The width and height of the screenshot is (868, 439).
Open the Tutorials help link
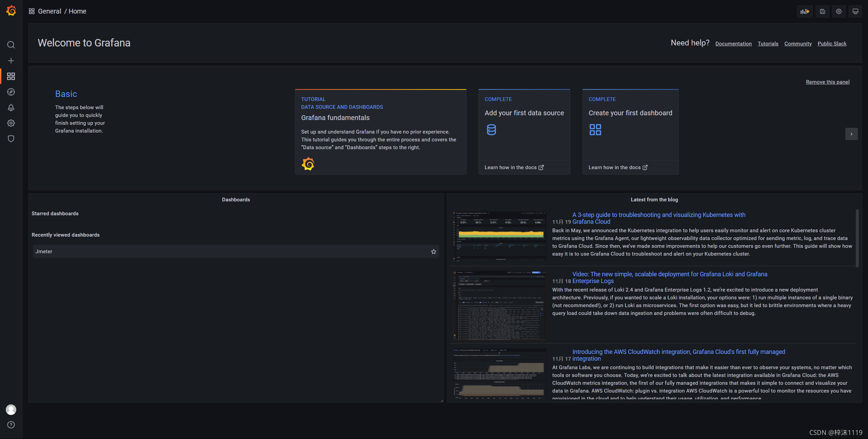click(x=768, y=43)
